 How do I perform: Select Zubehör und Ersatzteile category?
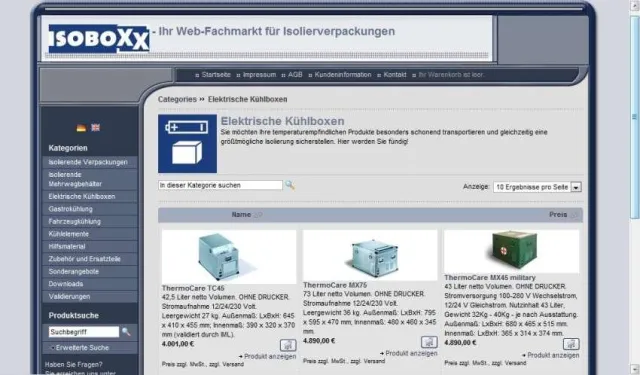[x=90, y=259]
